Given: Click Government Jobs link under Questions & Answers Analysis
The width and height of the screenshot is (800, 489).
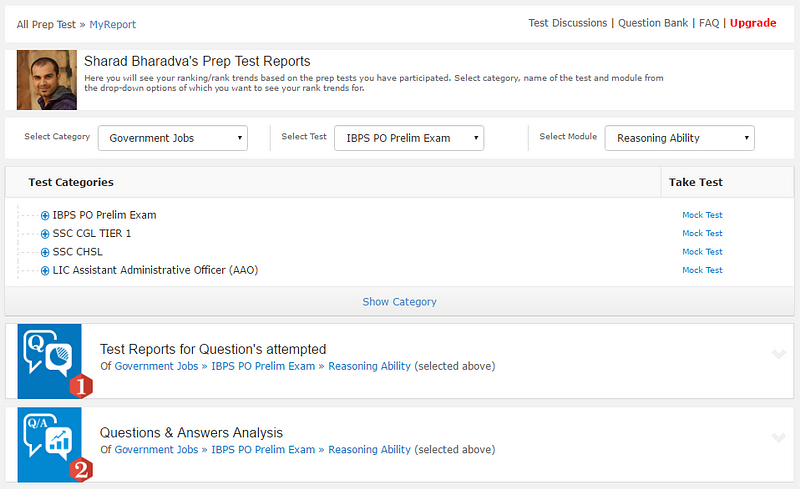Looking at the screenshot, I should [156, 450].
